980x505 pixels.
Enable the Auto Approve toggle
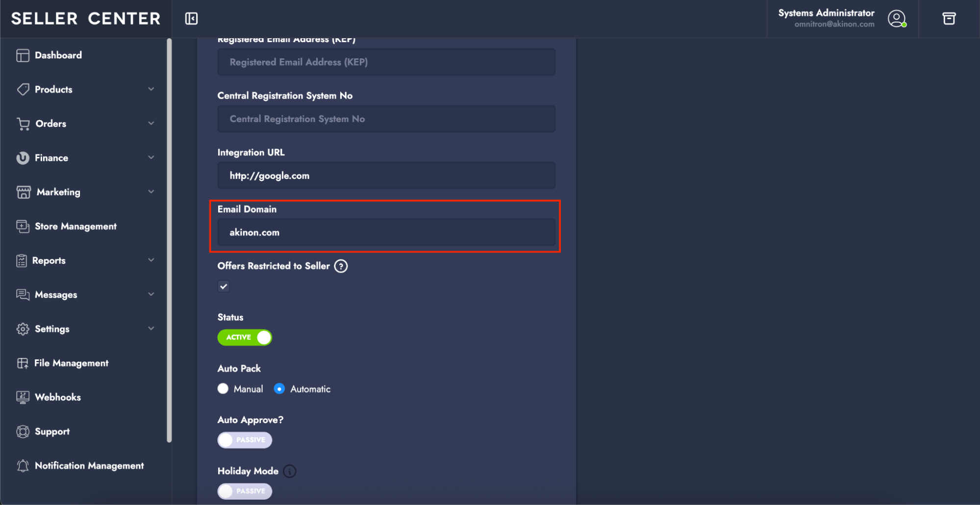click(245, 440)
